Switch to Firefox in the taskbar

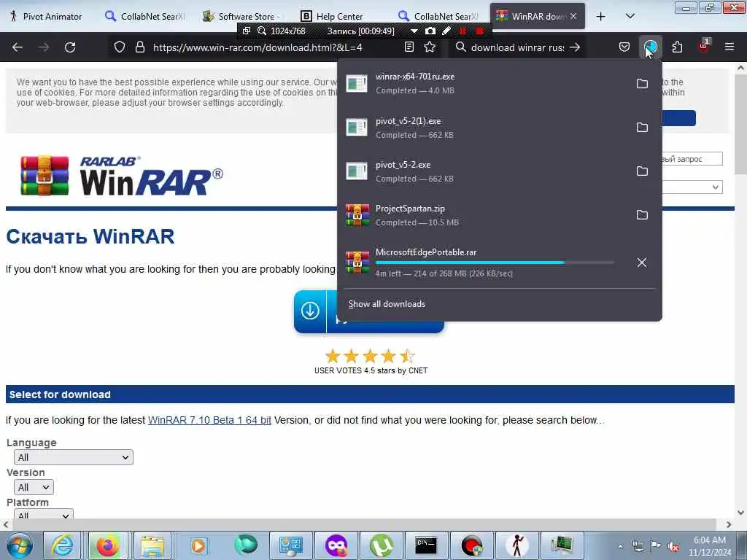pos(108,545)
